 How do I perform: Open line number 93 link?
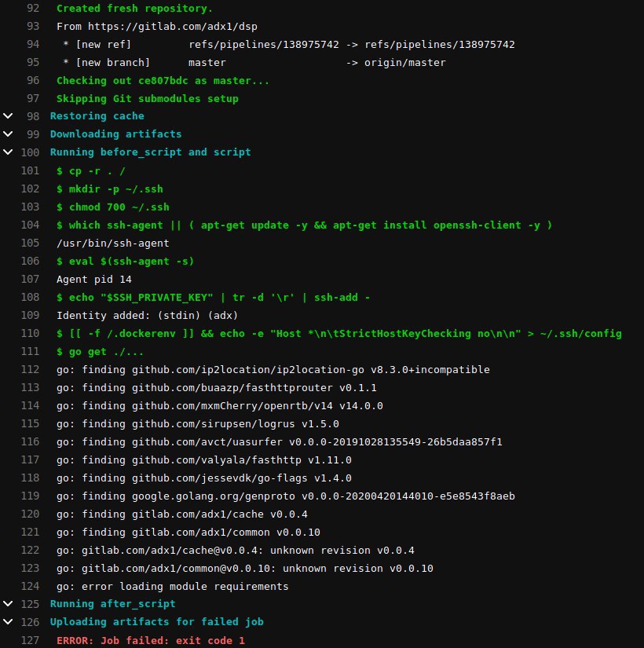(33, 27)
